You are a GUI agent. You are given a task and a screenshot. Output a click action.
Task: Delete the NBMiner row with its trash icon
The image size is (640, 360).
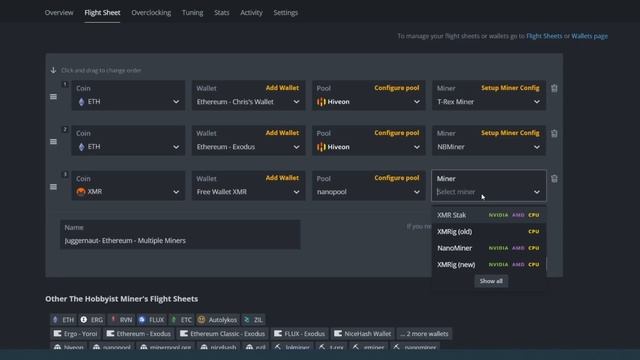coord(554,133)
